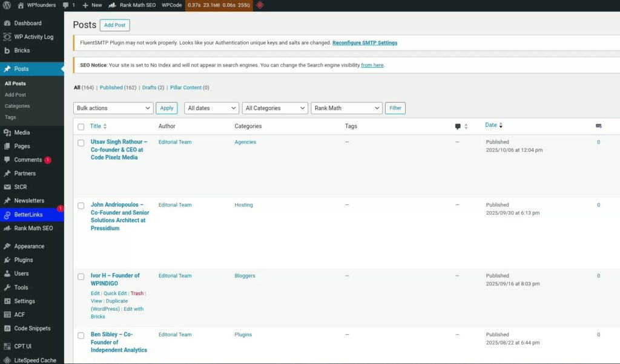This screenshot has width=620, height=364.
Task: Open the All Categories dropdown
Action: (x=275, y=108)
